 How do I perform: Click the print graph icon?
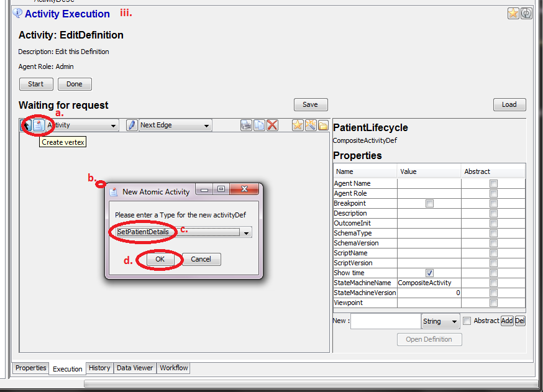coord(246,125)
